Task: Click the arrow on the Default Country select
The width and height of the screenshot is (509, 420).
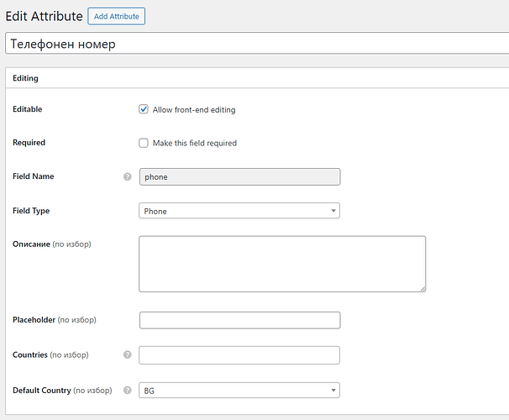Action: coord(333,391)
